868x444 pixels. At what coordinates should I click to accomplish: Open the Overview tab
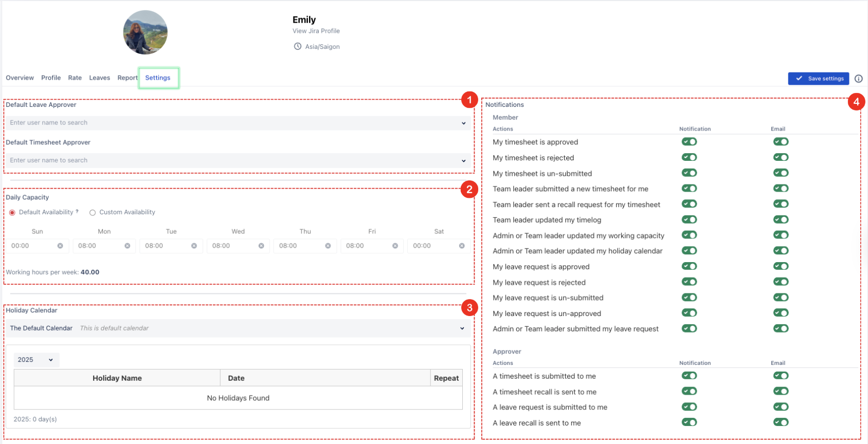click(x=20, y=78)
